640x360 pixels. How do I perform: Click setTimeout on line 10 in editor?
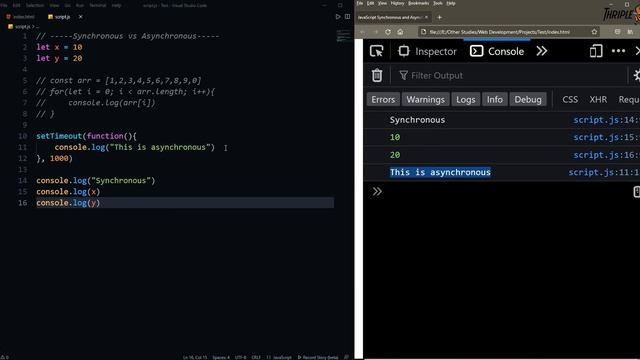[x=59, y=136]
